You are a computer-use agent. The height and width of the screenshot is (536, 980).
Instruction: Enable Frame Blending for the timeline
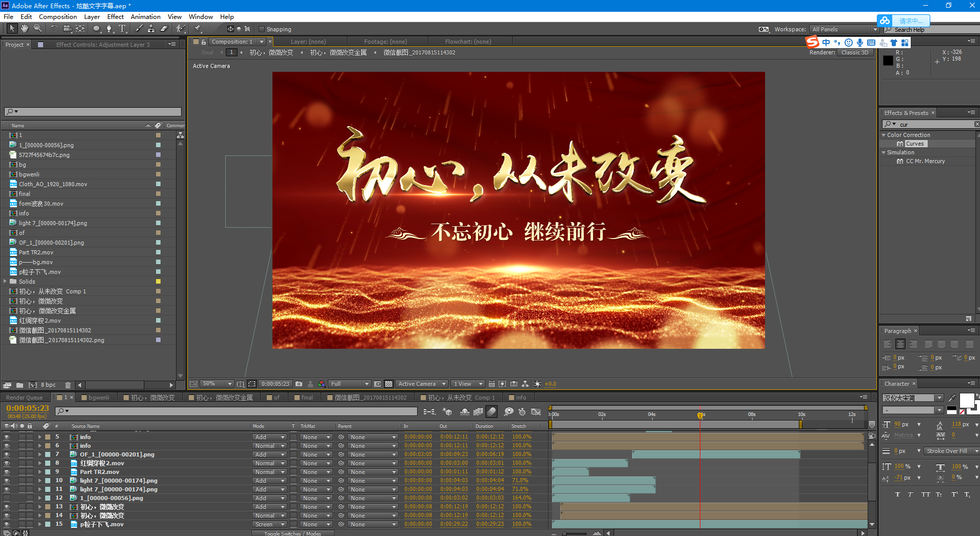tap(478, 411)
